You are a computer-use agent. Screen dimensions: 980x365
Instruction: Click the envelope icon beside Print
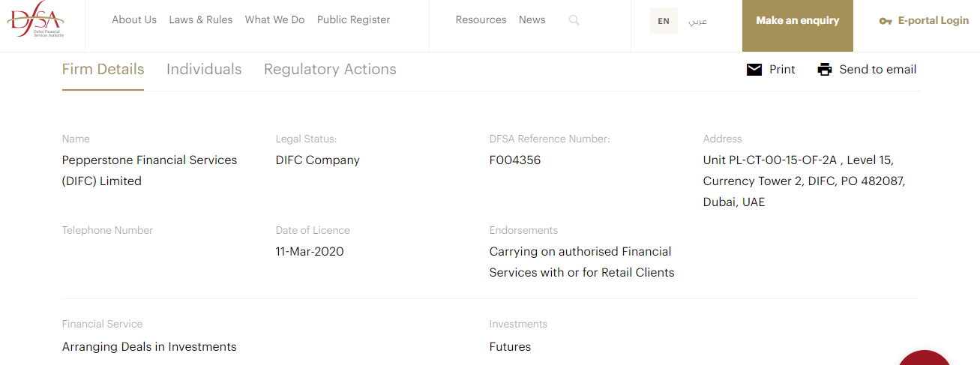(754, 70)
